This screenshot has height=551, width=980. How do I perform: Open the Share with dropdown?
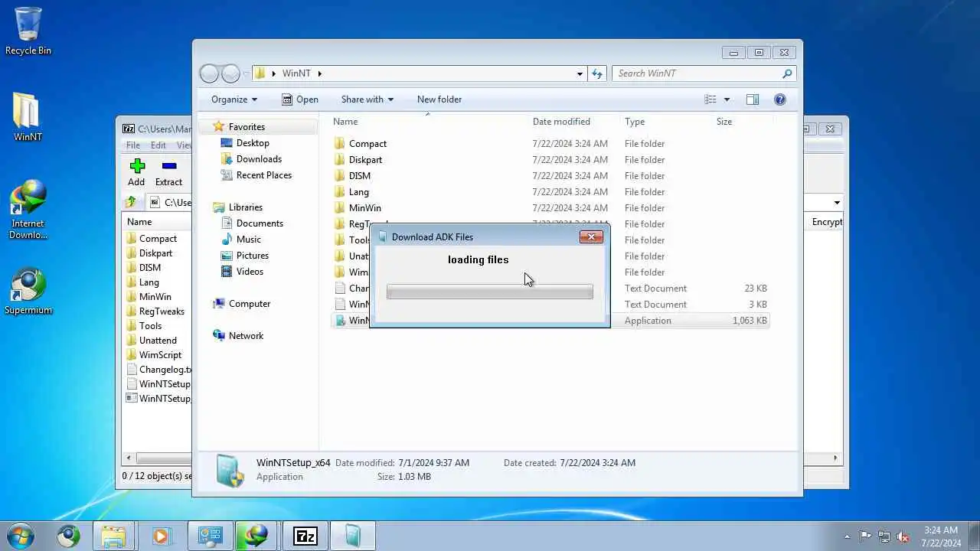click(x=367, y=99)
